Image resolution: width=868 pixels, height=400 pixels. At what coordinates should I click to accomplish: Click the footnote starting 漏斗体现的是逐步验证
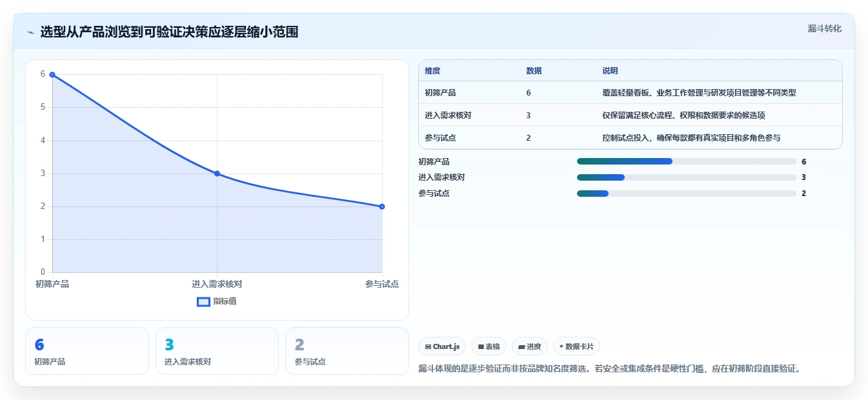610,369
